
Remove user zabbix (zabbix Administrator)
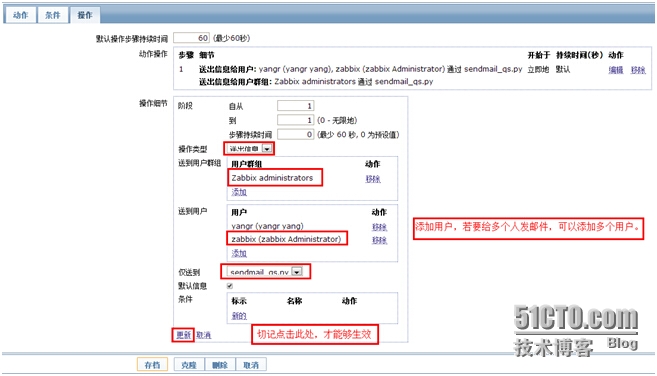click(x=379, y=240)
